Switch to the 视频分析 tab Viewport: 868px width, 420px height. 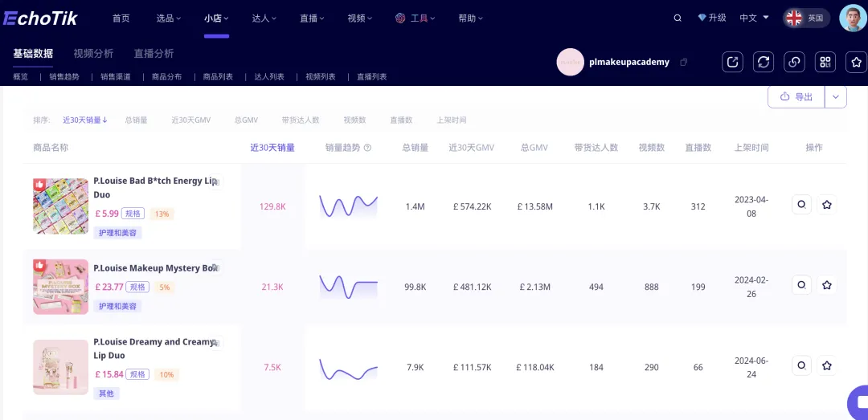[93, 53]
